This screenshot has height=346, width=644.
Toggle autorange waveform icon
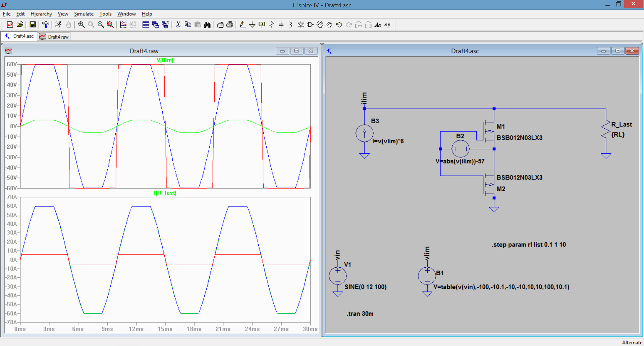point(123,24)
